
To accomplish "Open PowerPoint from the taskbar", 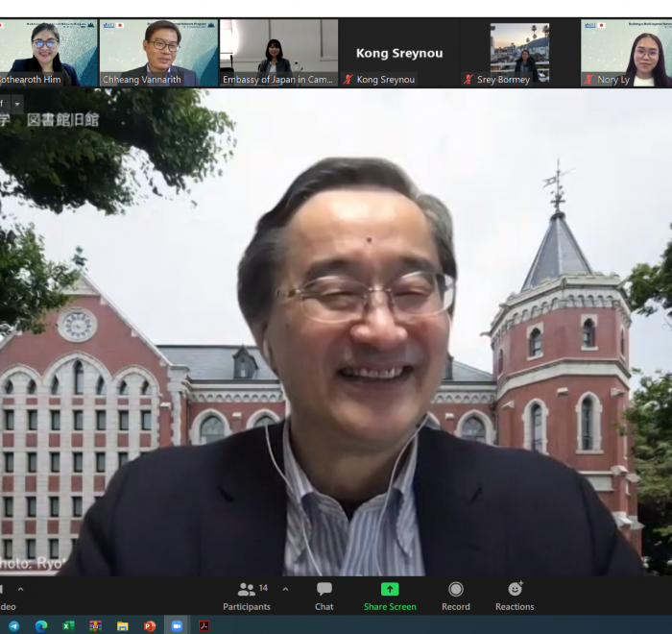I will 150,625.
